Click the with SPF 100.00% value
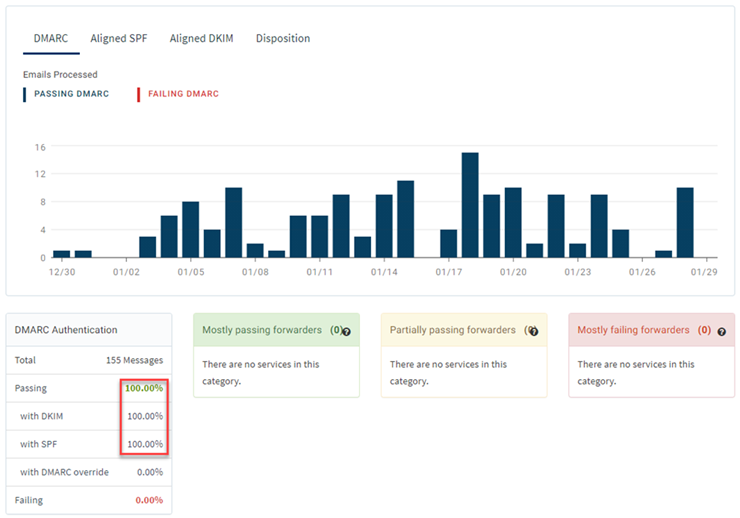Screen dimensions: 740x518 (x=145, y=444)
